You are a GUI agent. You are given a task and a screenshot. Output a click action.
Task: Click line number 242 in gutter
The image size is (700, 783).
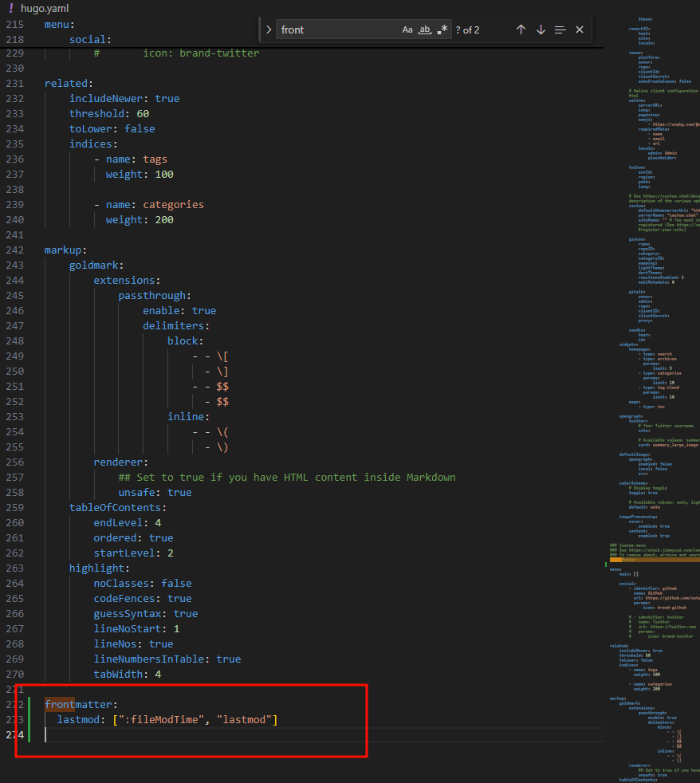click(x=14, y=250)
